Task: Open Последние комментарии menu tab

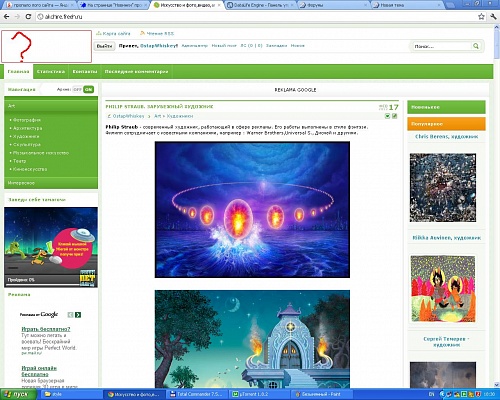Action: coord(136,72)
